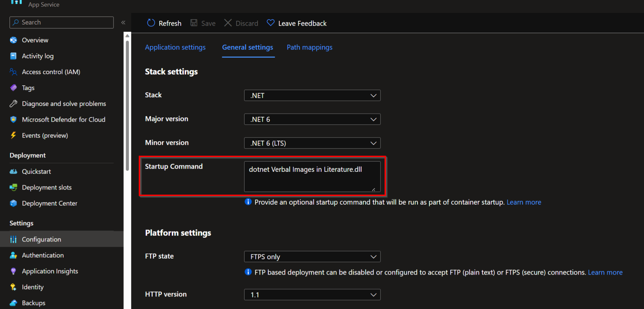Open the Stack dropdown showing .NET
The image size is (644, 309).
312,95
